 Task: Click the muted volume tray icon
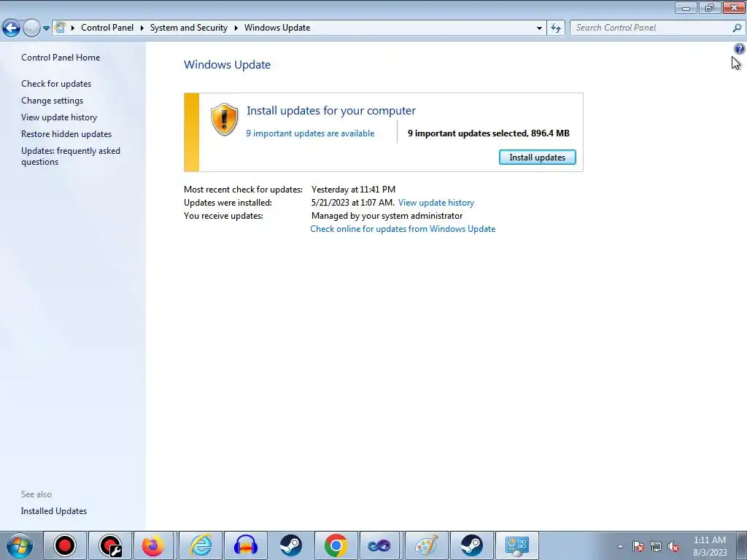pos(673,546)
